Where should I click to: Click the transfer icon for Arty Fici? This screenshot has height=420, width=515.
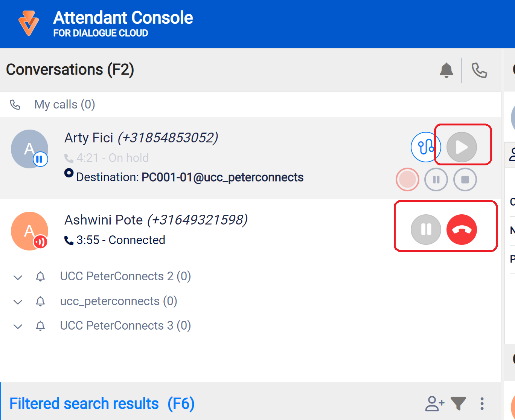pyautogui.click(x=425, y=147)
